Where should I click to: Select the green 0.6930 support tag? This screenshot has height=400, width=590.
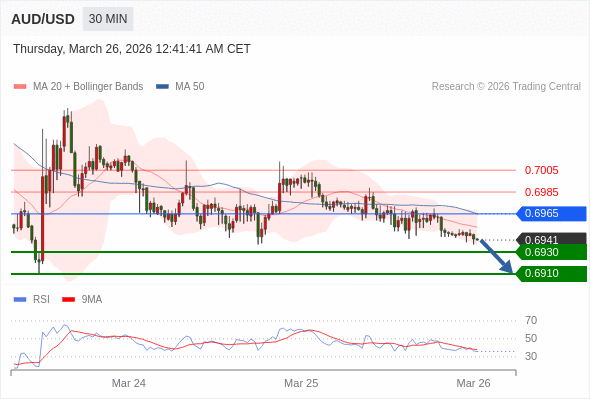click(x=551, y=252)
